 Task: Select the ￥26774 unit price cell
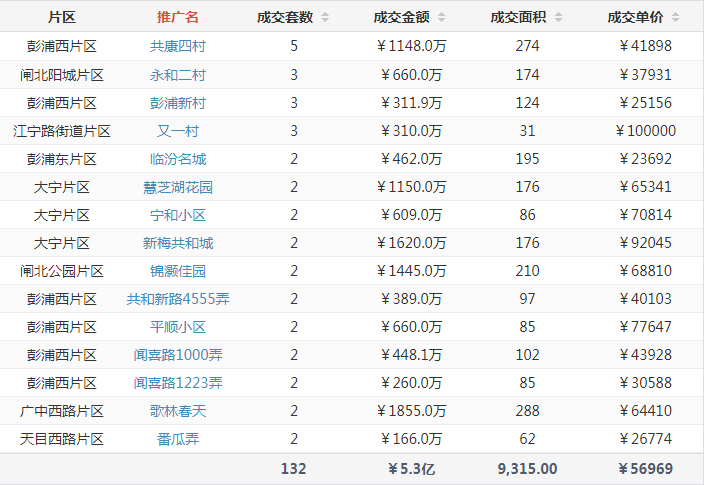646,439
